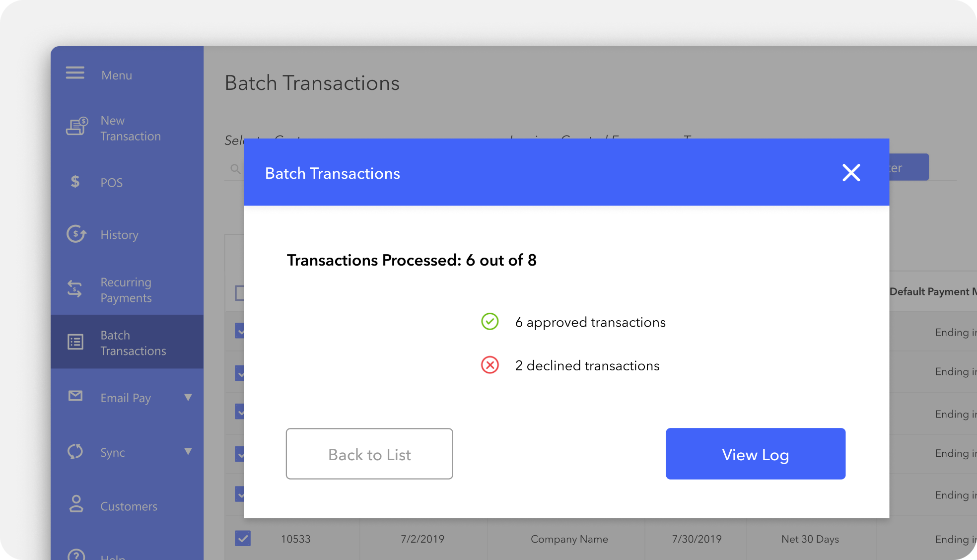Expand the Sync submenu arrow
977x560 pixels.
pyautogui.click(x=188, y=451)
